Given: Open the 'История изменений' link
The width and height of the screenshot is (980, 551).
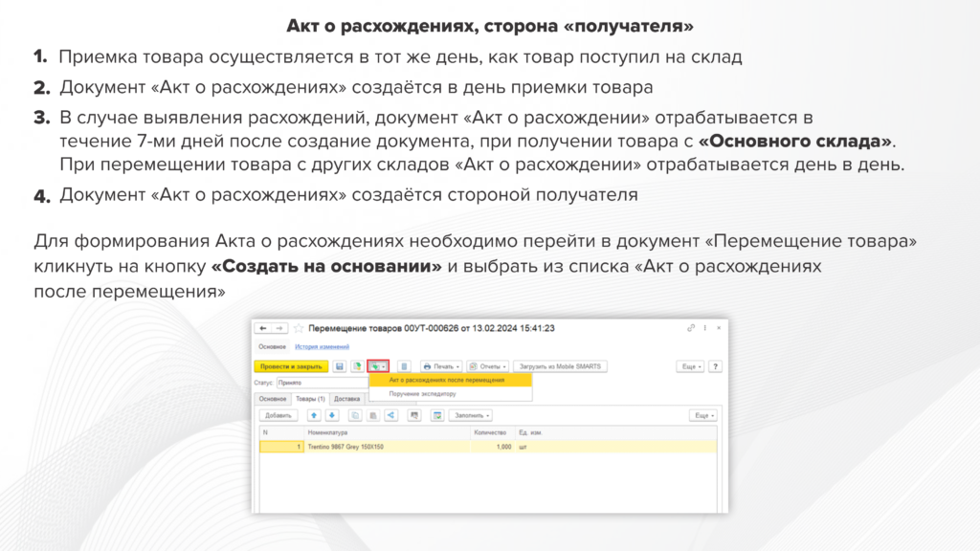Looking at the screenshot, I should pos(322,346).
